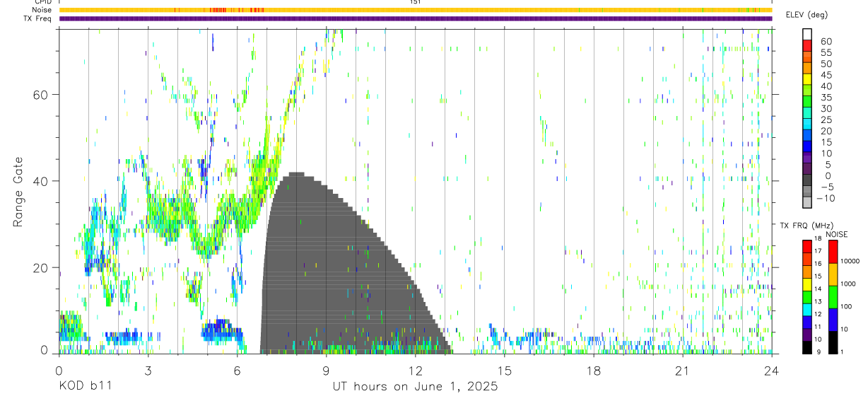Viewport: 868px width, 401px height.
Task: Click the x-axis tick label '18'
Action: (x=594, y=371)
